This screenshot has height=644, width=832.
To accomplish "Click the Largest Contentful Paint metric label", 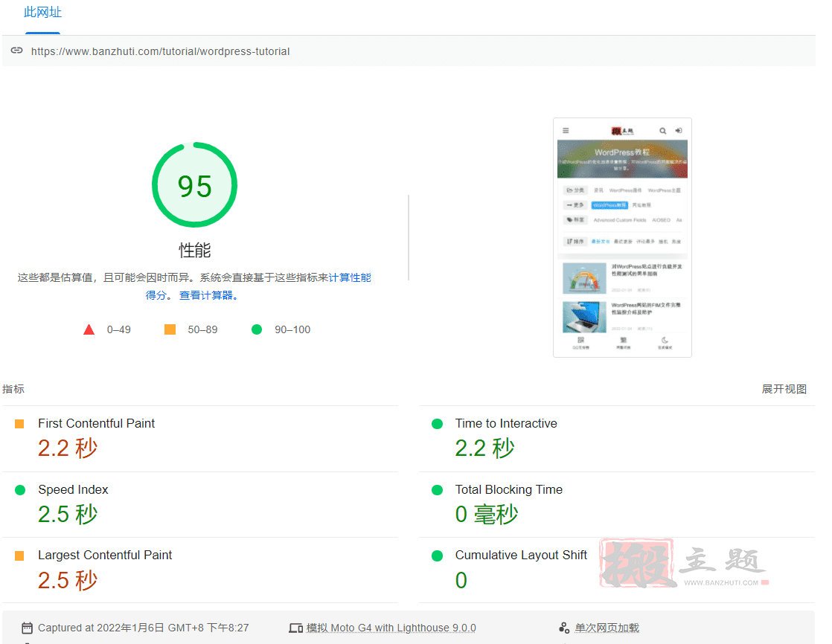I will click(105, 555).
